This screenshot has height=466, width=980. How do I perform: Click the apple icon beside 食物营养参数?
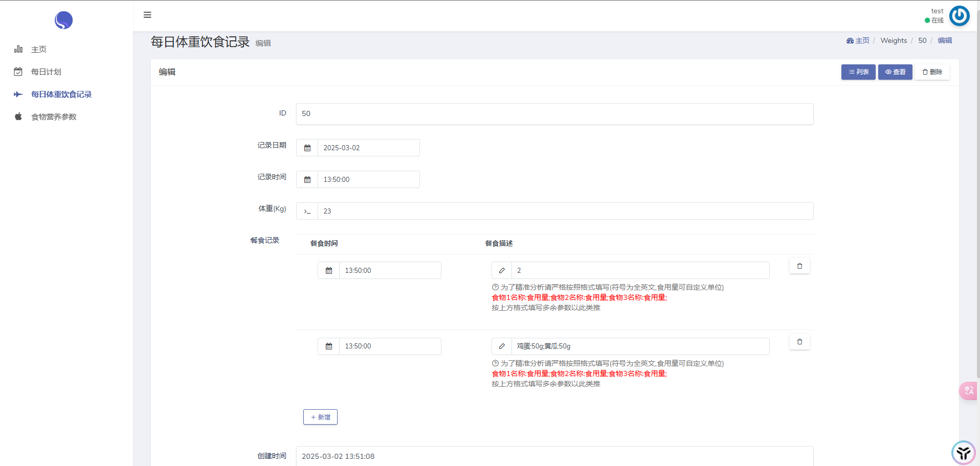[18, 116]
